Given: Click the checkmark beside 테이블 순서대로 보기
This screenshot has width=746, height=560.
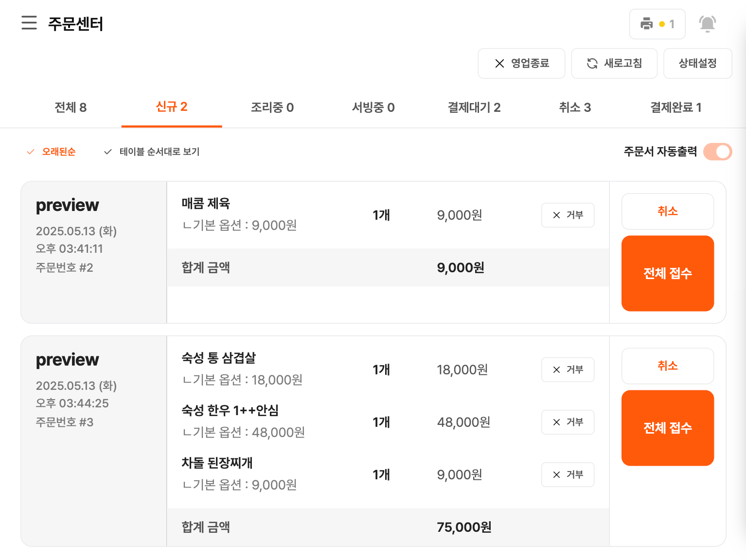Looking at the screenshot, I should [108, 152].
